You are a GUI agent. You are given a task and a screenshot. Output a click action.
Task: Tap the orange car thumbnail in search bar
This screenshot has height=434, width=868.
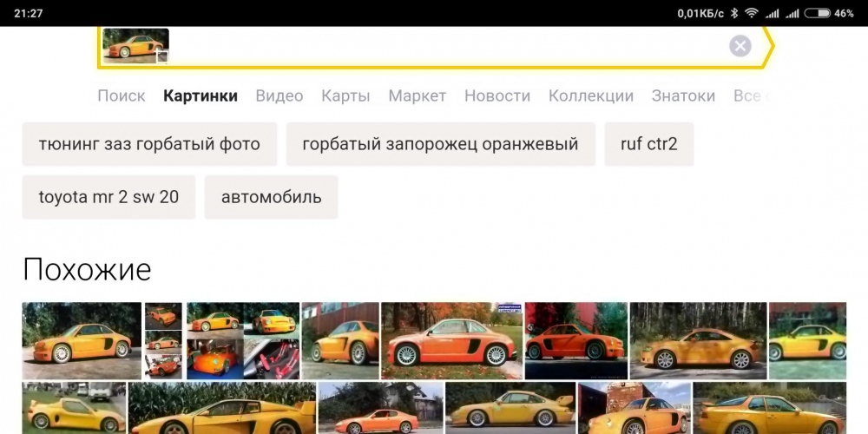pos(135,45)
